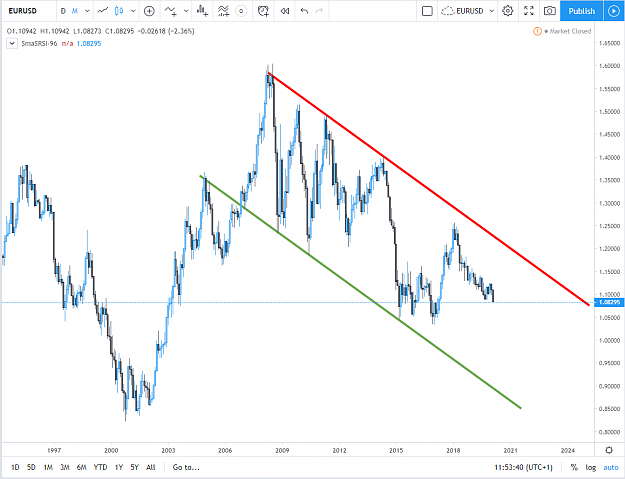Select the line chart style icon

click(x=103, y=11)
